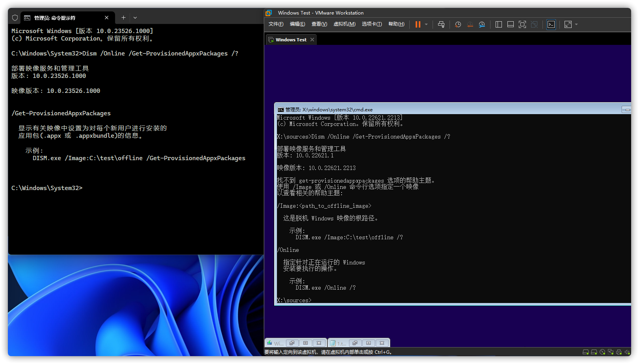639x364 pixels.
Task: Open the 选项卡(T) menu in VMware
Action: (372, 24)
